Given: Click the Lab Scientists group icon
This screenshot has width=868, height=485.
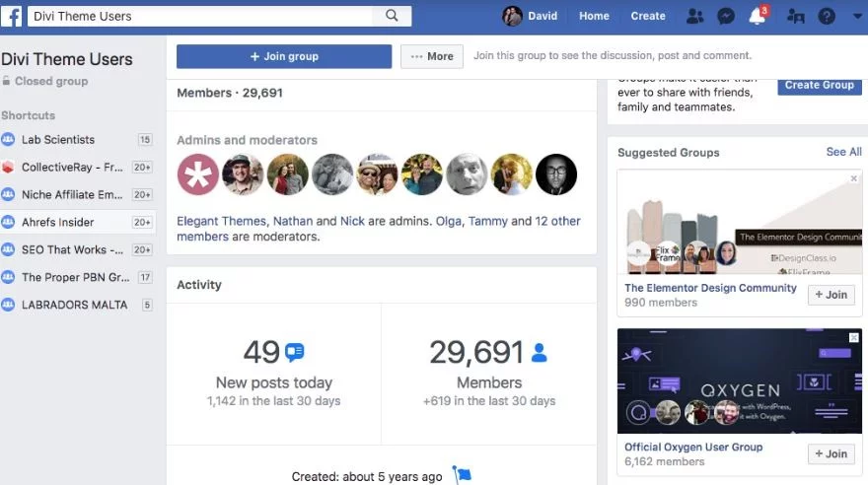Looking at the screenshot, I should (8, 139).
